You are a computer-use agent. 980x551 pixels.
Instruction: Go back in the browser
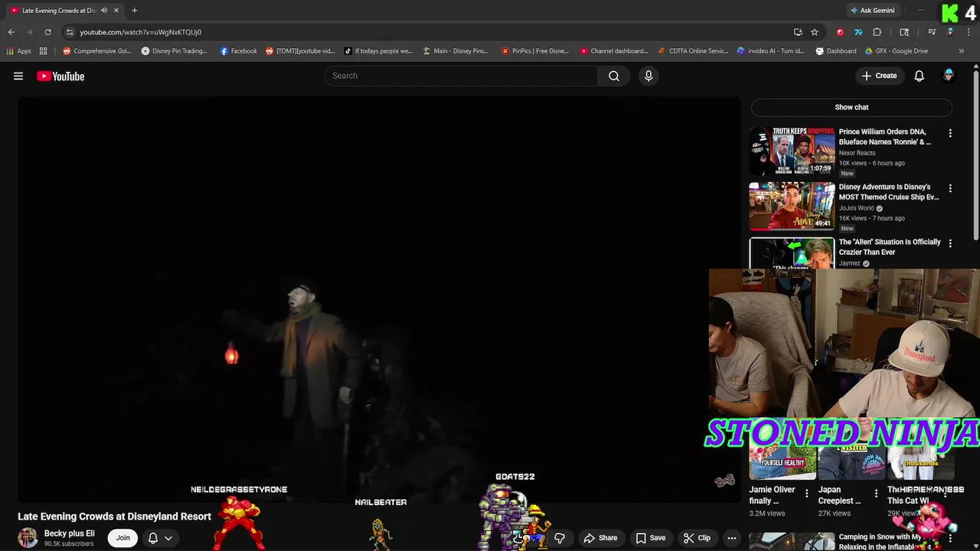[11, 32]
